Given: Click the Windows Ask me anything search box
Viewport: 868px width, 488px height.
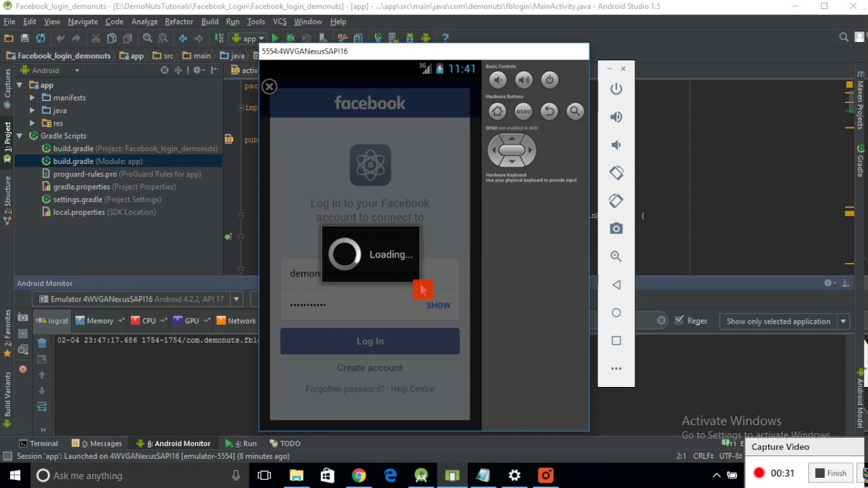Looking at the screenshot, I should tap(139, 476).
